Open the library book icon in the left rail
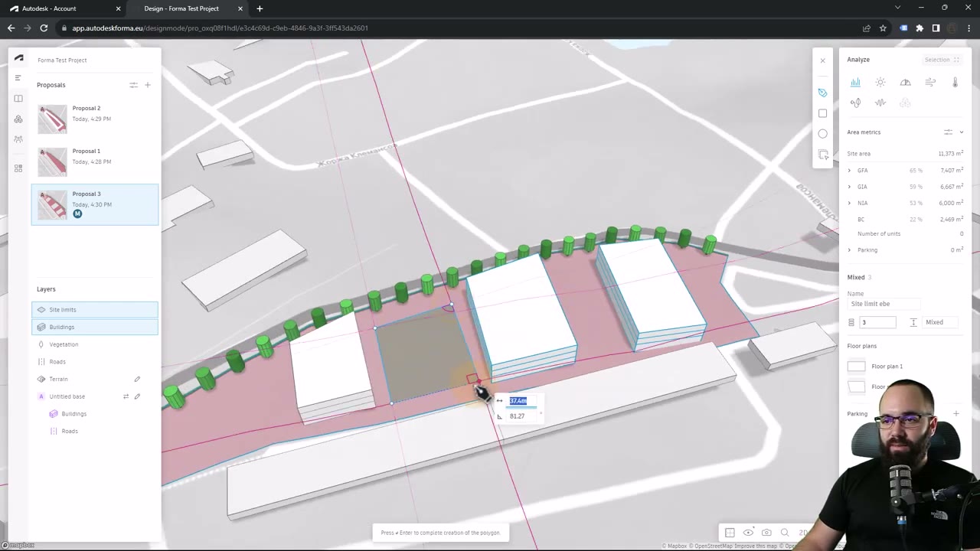The height and width of the screenshot is (551, 980). [18, 99]
